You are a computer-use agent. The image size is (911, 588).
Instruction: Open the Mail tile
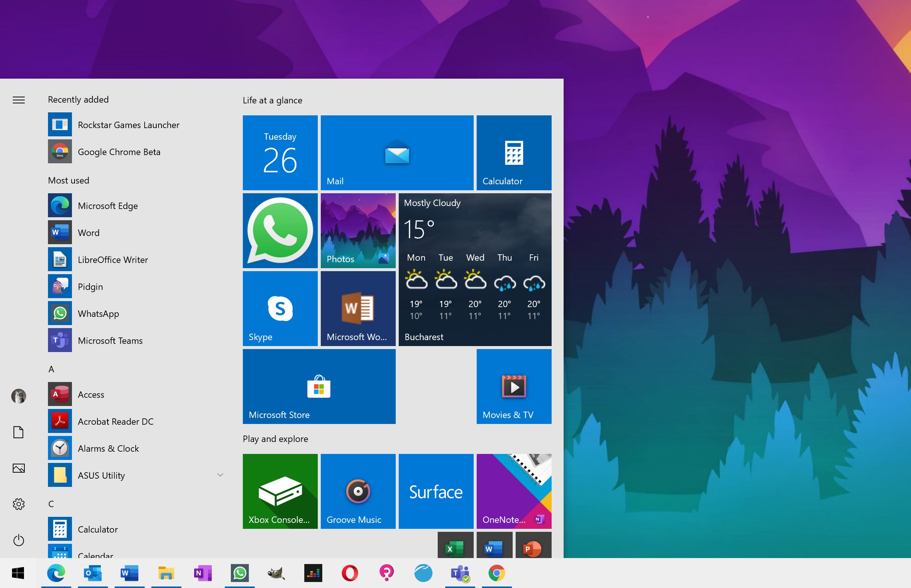point(397,153)
